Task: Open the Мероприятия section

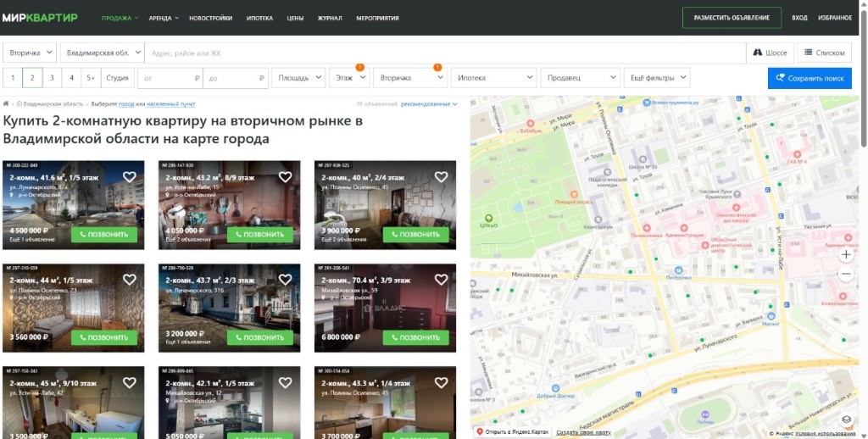Action: point(377,18)
